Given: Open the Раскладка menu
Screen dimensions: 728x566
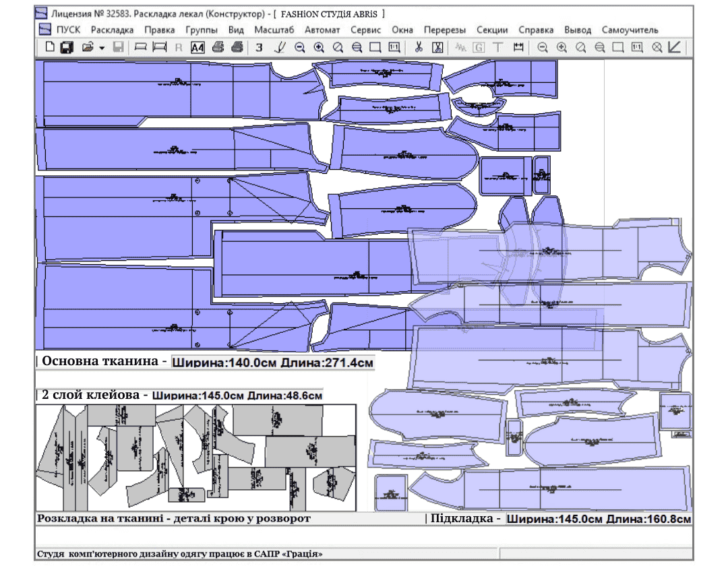Looking at the screenshot, I should 113,30.
